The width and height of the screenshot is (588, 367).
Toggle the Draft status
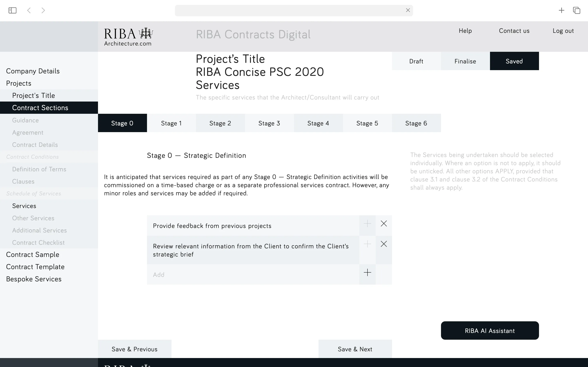point(416,61)
